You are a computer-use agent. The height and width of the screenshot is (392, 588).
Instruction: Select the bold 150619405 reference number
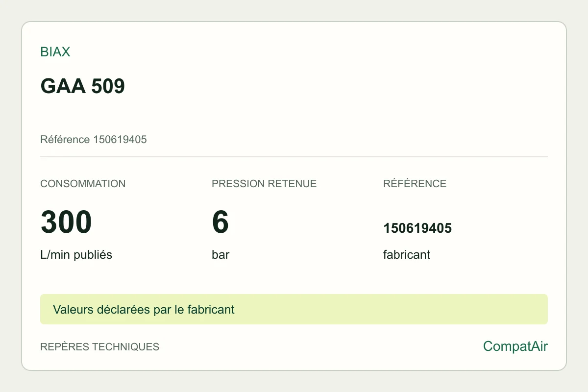pos(417,228)
